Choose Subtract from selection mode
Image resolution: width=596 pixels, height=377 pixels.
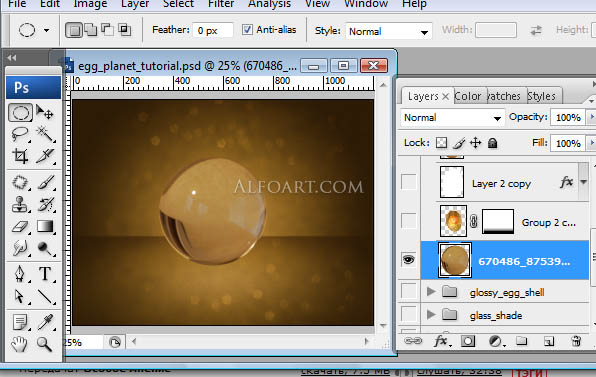(x=107, y=30)
